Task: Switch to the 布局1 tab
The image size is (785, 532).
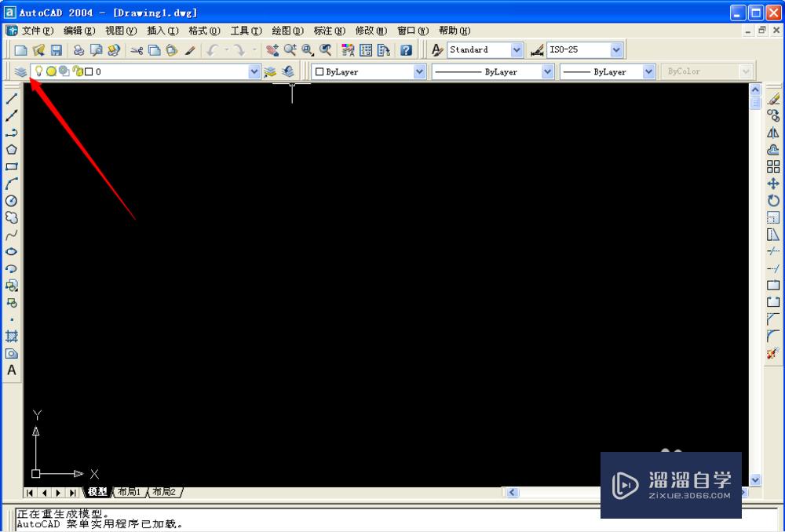Action: (129, 492)
